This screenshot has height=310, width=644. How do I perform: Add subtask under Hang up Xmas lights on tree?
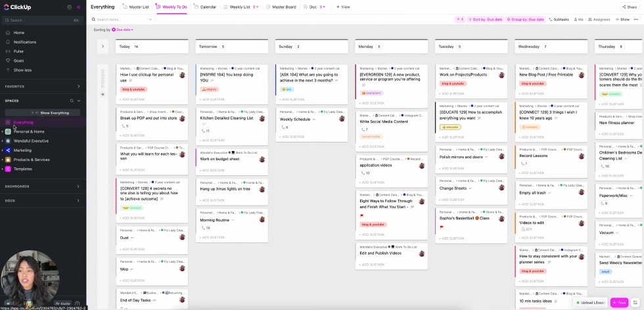pos(212,200)
